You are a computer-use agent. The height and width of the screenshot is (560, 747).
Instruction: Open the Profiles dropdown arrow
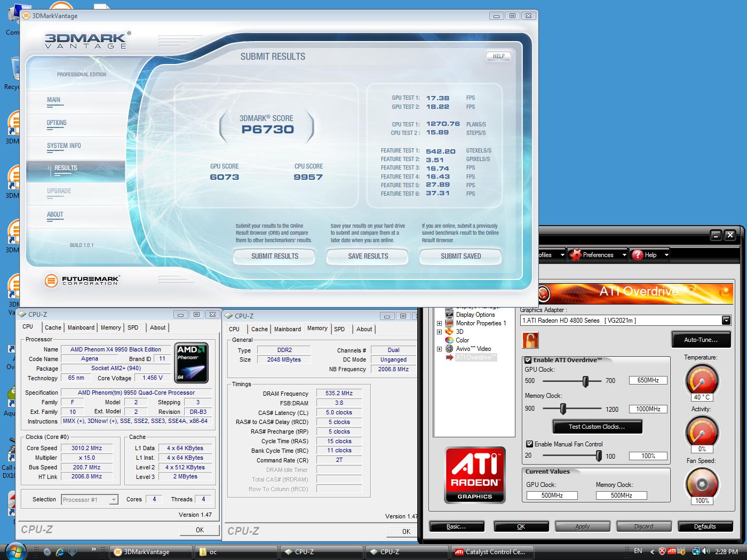(x=562, y=255)
